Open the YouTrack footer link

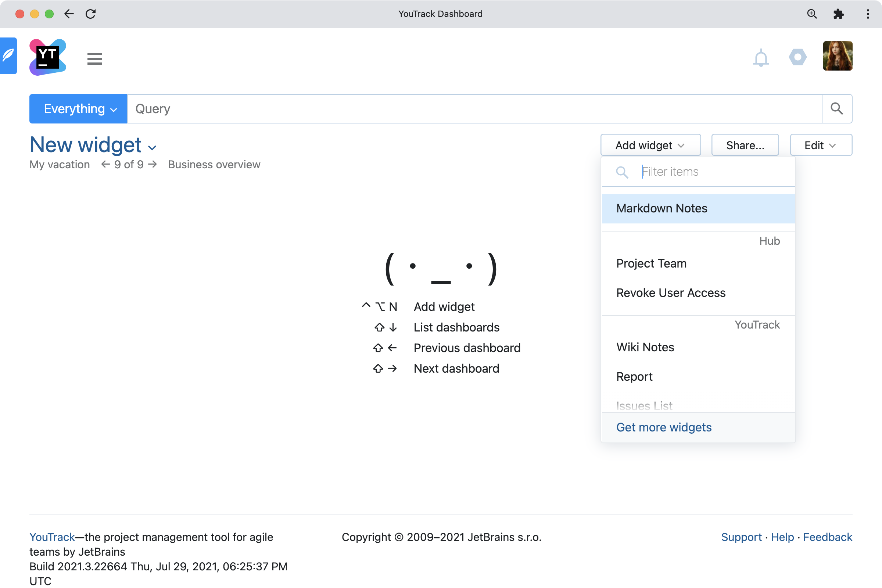(x=52, y=537)
